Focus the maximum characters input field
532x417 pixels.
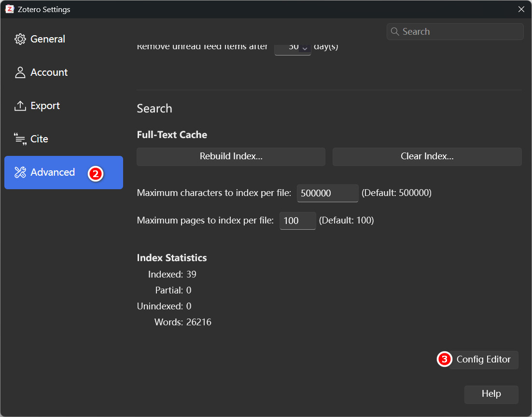pyautogui.click(x=327, y=193)
